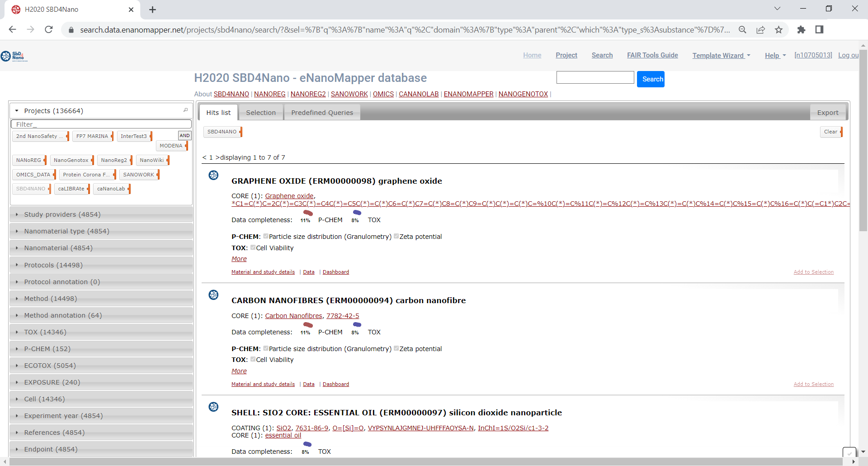868x466 pixels.
Task: Click the Projects Filter input field
Action: 101,124
